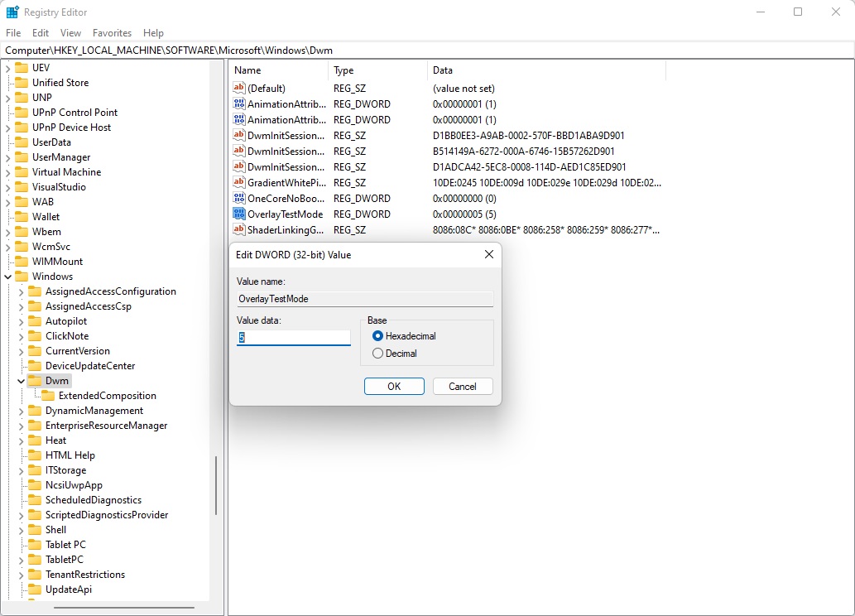Click the DeviceUpdateCenter folder icon
This screenshot has height=616, width=855.
point(35,366)
